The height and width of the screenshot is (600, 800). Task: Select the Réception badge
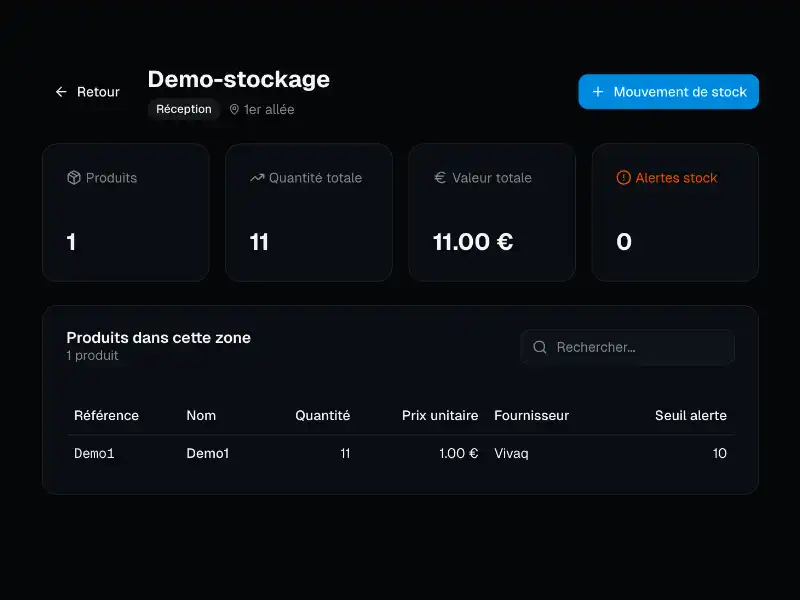(184, 109)
